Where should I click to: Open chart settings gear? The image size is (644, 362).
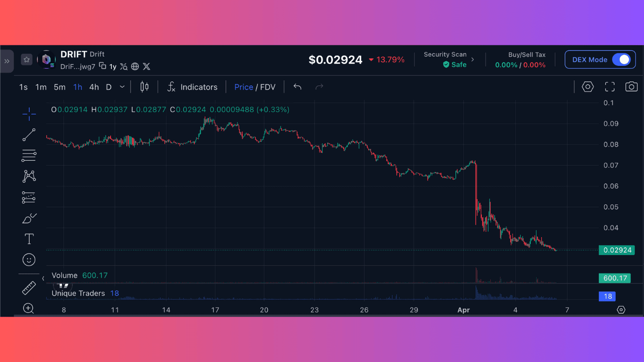pos(587,87)
